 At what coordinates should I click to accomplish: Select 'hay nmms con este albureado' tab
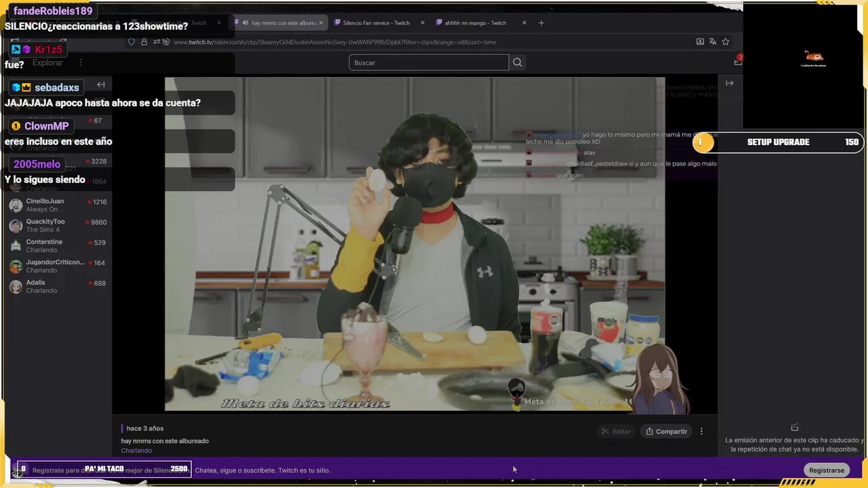pyautogui.click(x=279, y=23)
